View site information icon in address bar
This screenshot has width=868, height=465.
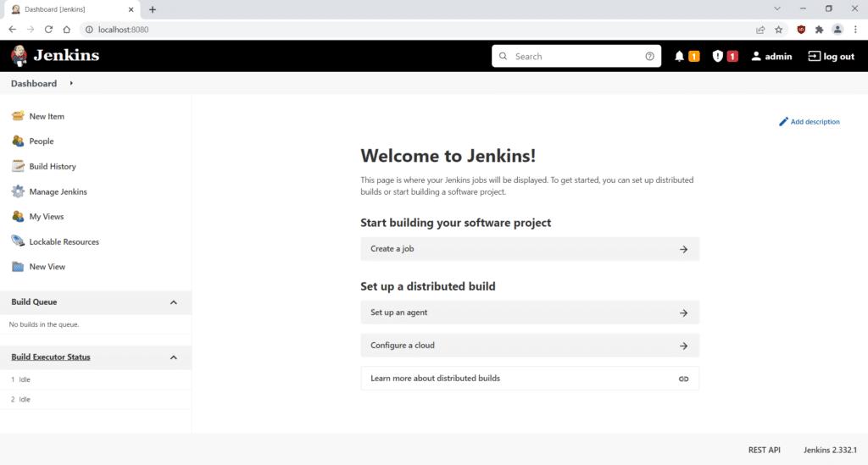(x=89, y=30)
